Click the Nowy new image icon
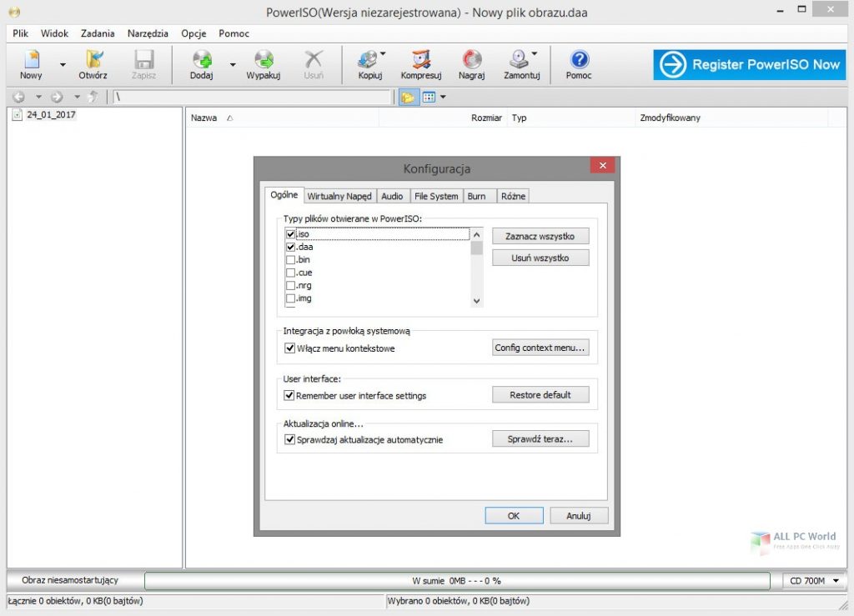Screen dimensions: 854x616 click(x=31, y=65)
